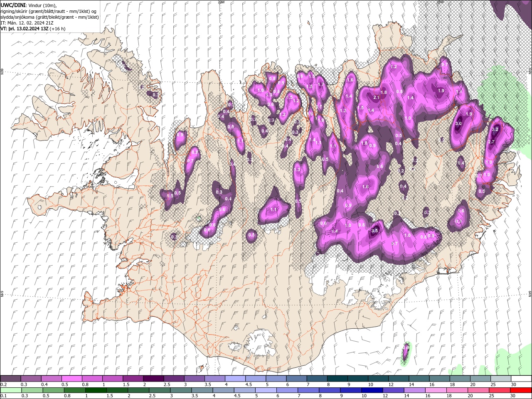Click the "3.5" snowfall value on the map
Image resolution: width=532 pixels, height=399 pixels.
click(x=374, y=231)
